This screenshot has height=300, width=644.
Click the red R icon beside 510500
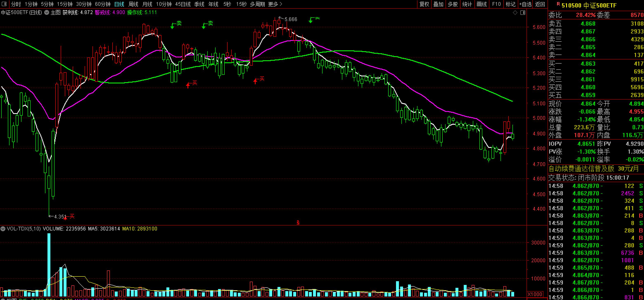point(558,4)
